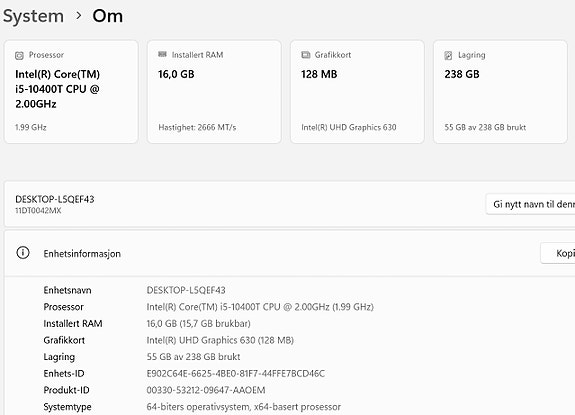Click the Prosessor chip icon

[19, 55]
